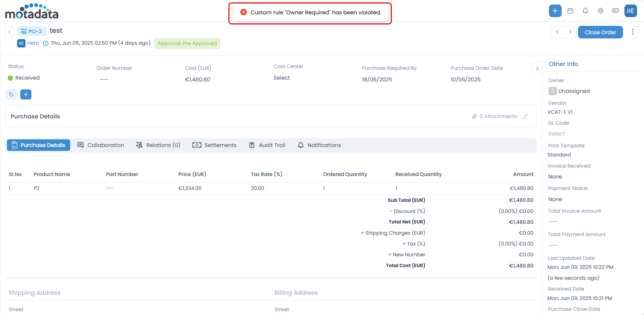
Task: Expand Purchase Details using the diagonal arrows icon
Action: 525,116
